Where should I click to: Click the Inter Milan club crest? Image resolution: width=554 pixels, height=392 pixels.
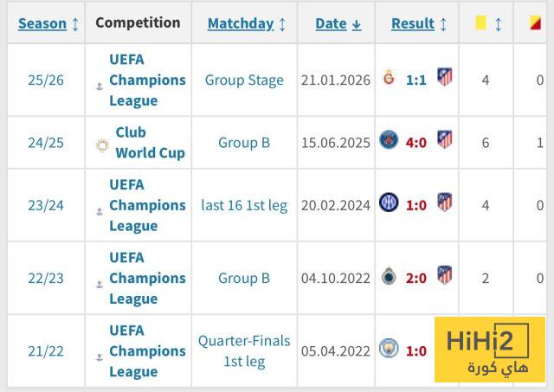[x=389, y=203]
